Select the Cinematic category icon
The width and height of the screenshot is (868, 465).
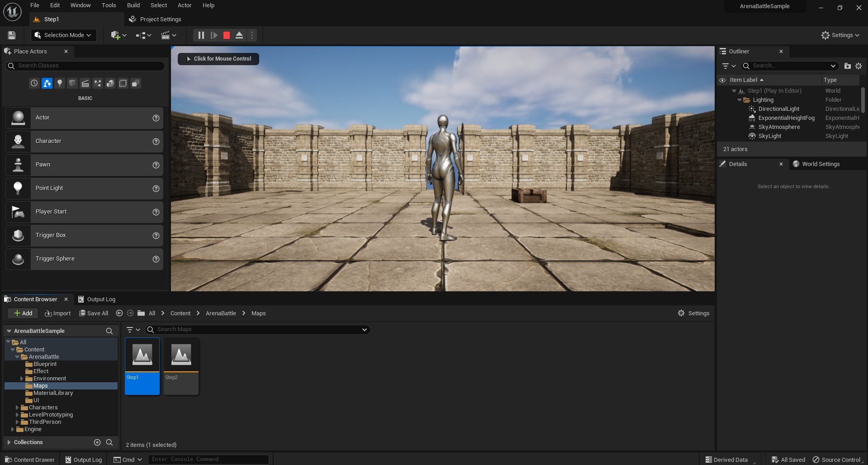click(x=85, y=83)
